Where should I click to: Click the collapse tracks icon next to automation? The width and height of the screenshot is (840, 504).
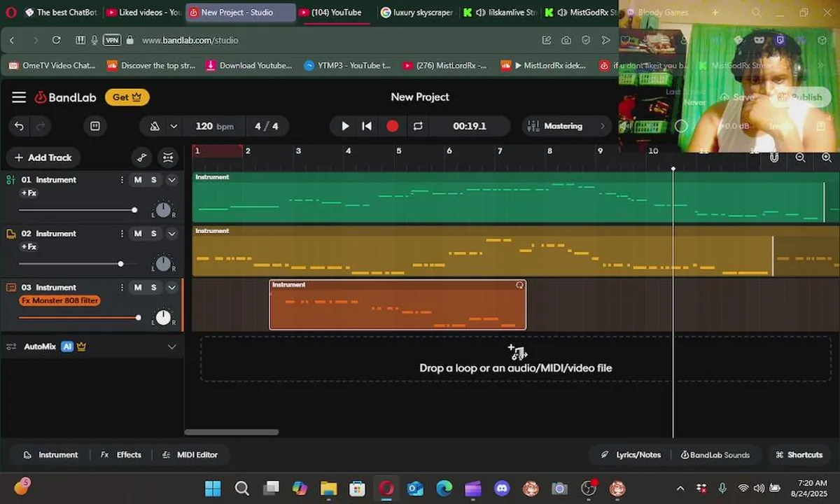[x=168, y=157]
